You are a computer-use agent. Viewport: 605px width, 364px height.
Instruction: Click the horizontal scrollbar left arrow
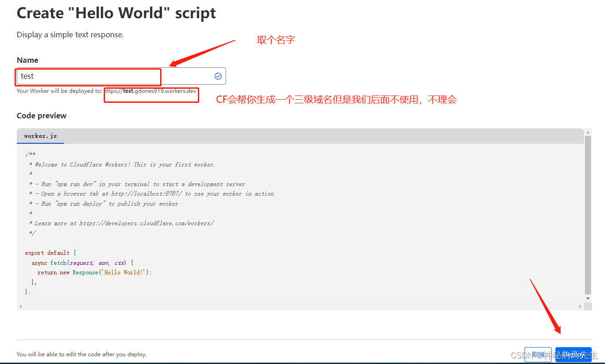20,306
